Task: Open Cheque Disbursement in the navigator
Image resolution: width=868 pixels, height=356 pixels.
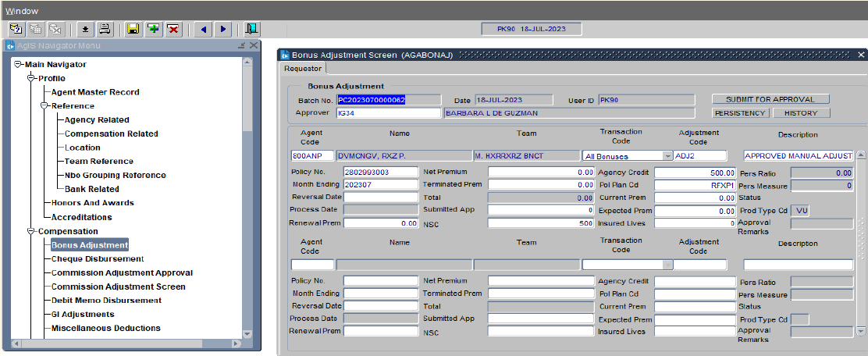Action: click(98, 259)
